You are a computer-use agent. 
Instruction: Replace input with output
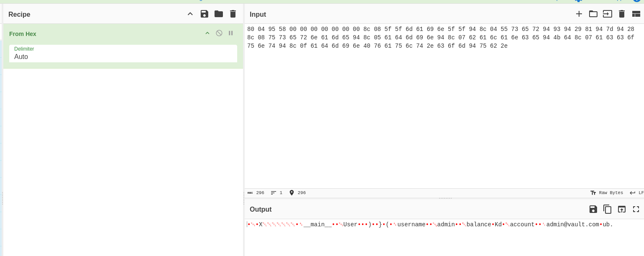622,209
